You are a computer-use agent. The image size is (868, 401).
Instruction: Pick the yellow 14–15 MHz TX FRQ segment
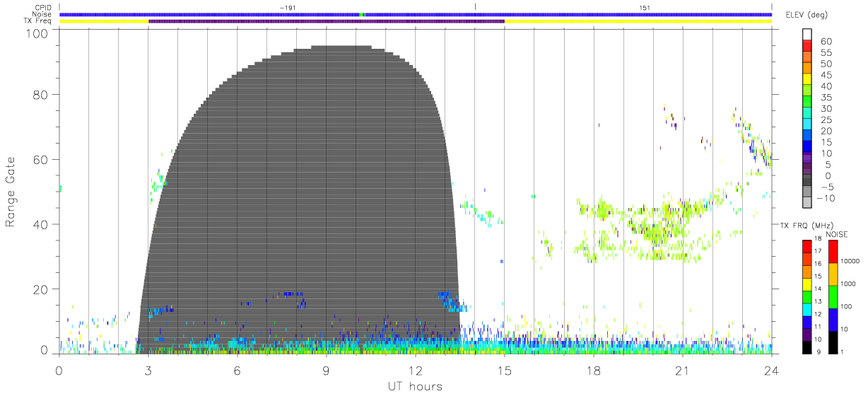[807, 284]
